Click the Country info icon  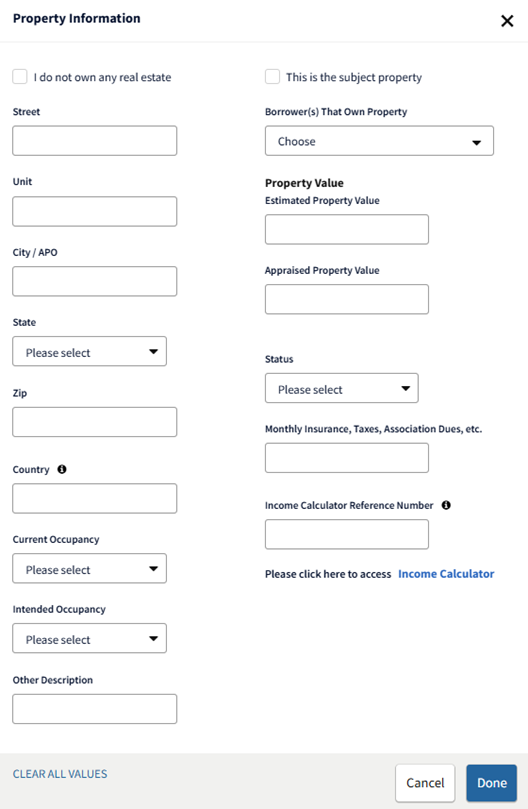click(62, 469)
